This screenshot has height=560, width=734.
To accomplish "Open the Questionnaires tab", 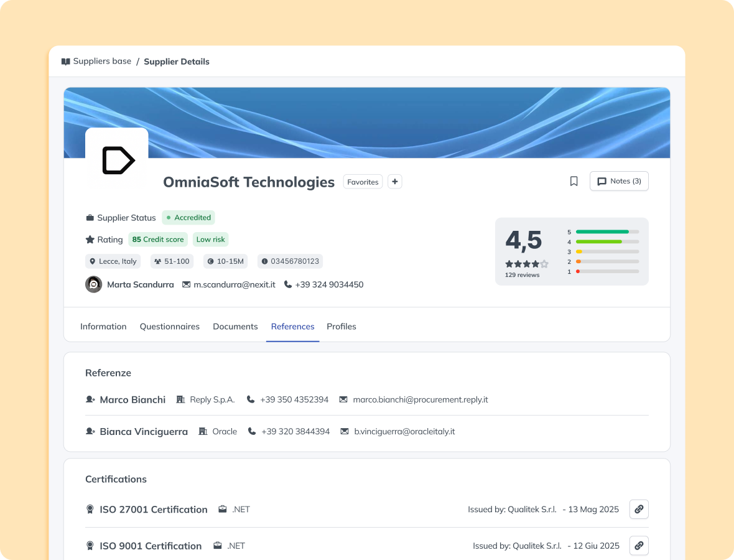I will pos(169,326).
